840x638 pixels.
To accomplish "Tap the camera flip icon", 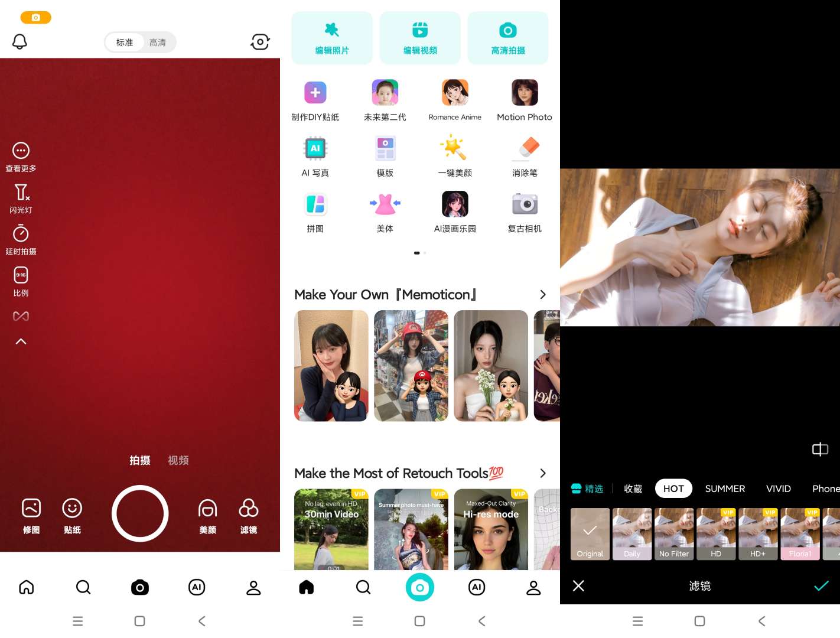I will coord(260,41).
